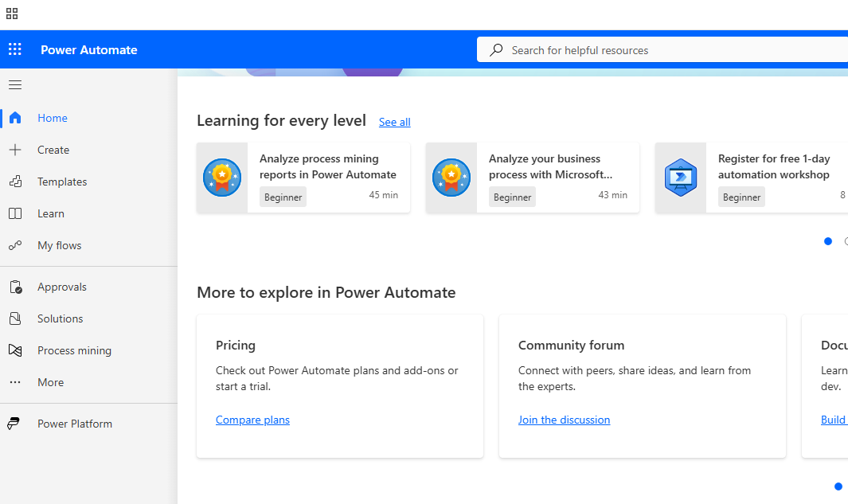
Task: Click the Compare plans link
Action: coord(252,420)
